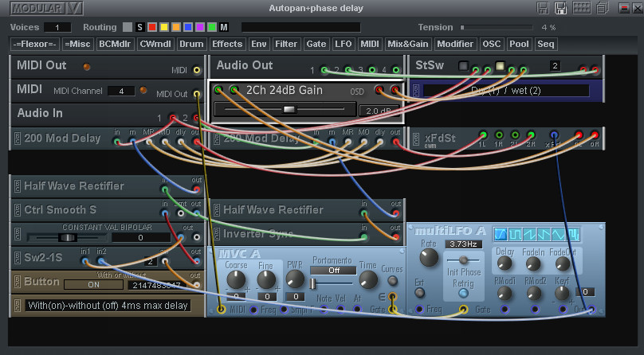Open the Dry (1) / wet (2) selector

click(505, 90)
